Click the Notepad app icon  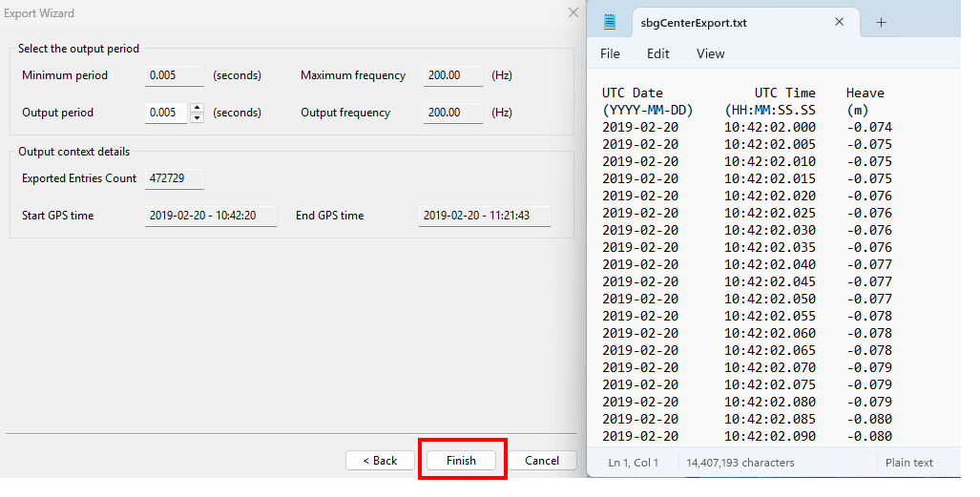tap(610, 22)
